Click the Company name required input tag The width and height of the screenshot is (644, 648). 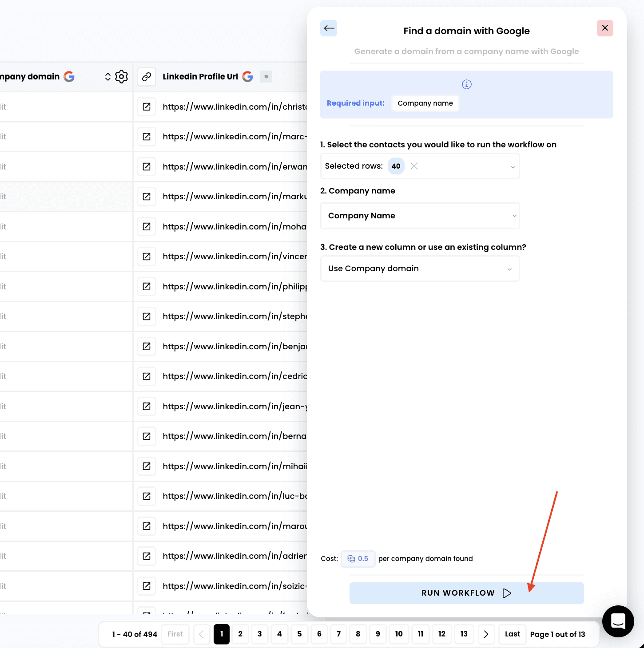(425, 103)
